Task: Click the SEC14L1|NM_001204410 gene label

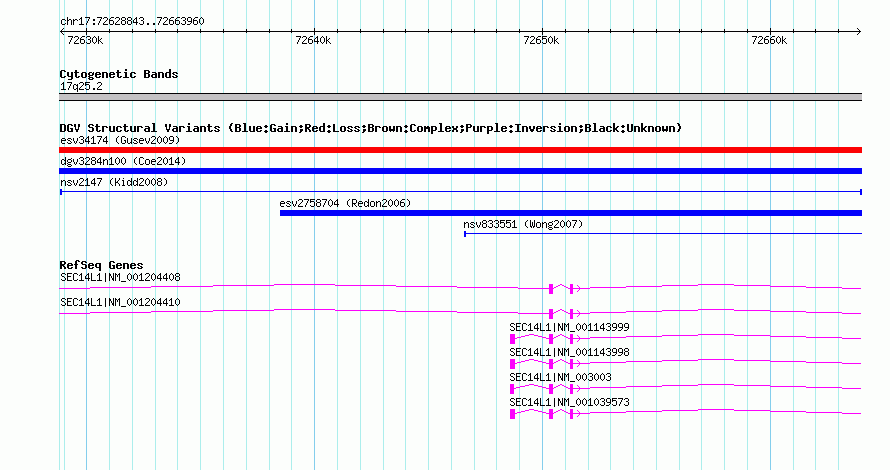Action: click(x=120, y=303)
